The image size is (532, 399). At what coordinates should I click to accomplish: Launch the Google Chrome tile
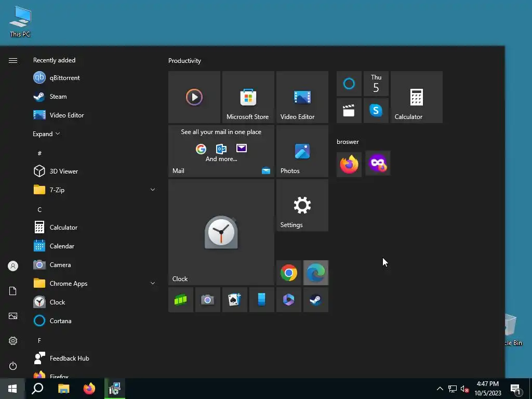(x=289, y=273)
